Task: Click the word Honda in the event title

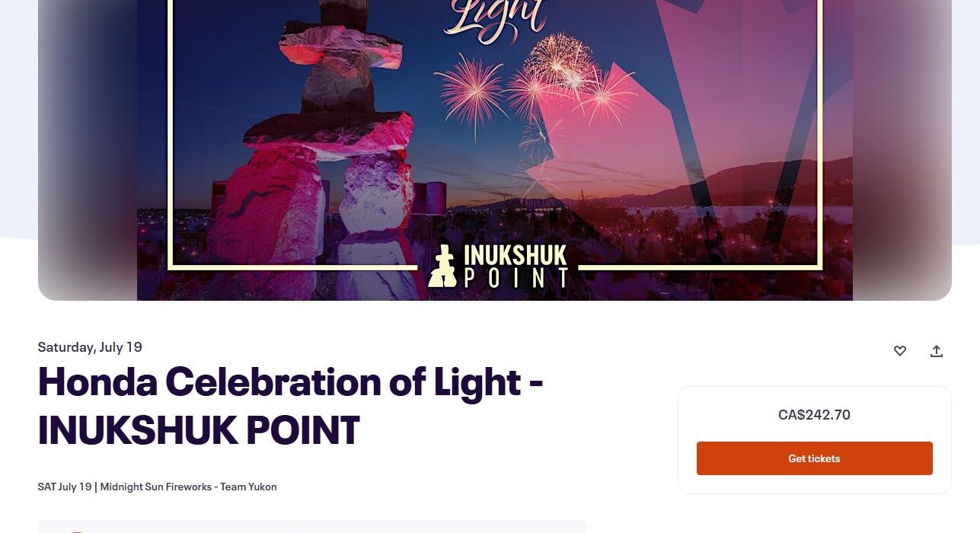Action: coord(97,381)
